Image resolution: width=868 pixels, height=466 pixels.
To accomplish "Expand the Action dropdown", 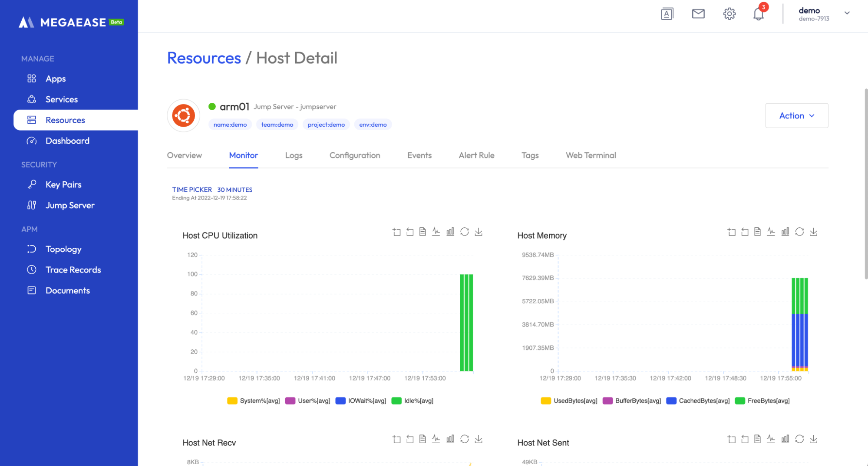I will click(796, 115).
